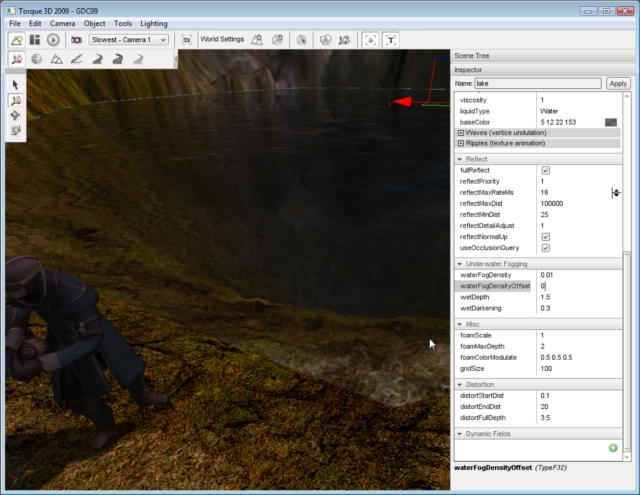Activate the move gizmo tool

point(16,101)
